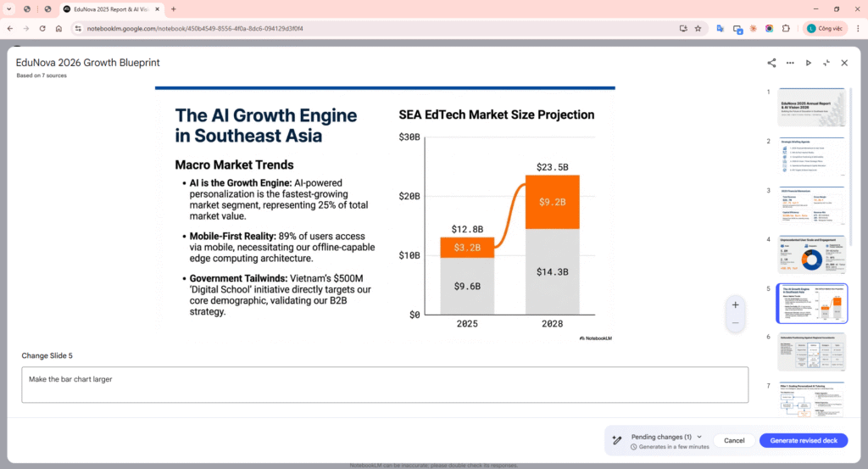Click Generate revised deck button
This screenshot has width=868, height=469.
(803, 440)
